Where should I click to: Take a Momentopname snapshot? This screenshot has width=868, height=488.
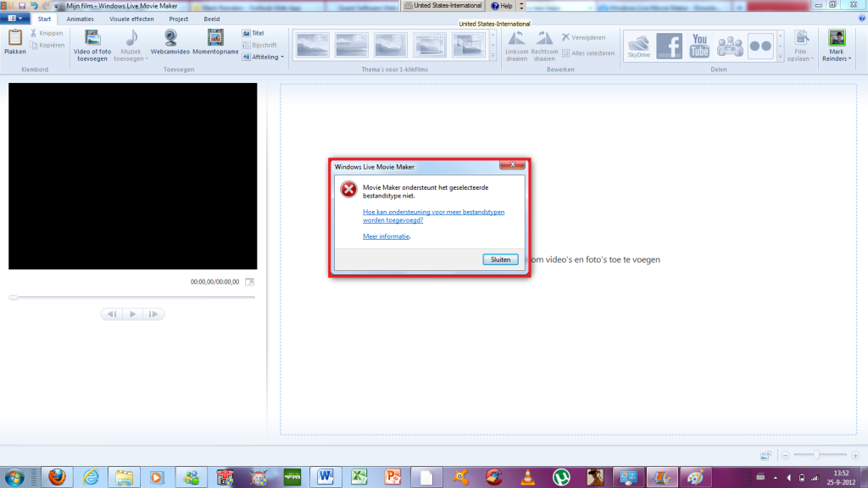tap(215, 42)
